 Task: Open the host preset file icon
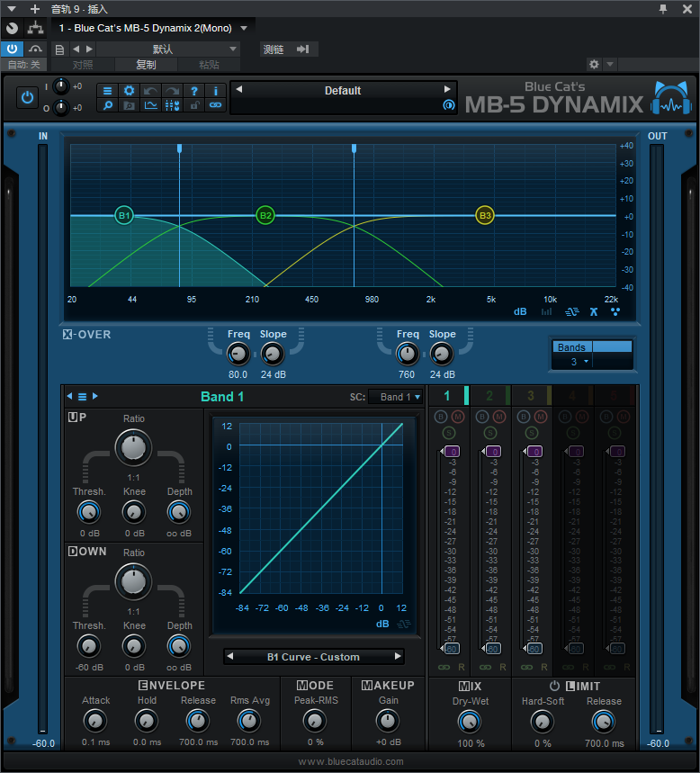[59, 49]
